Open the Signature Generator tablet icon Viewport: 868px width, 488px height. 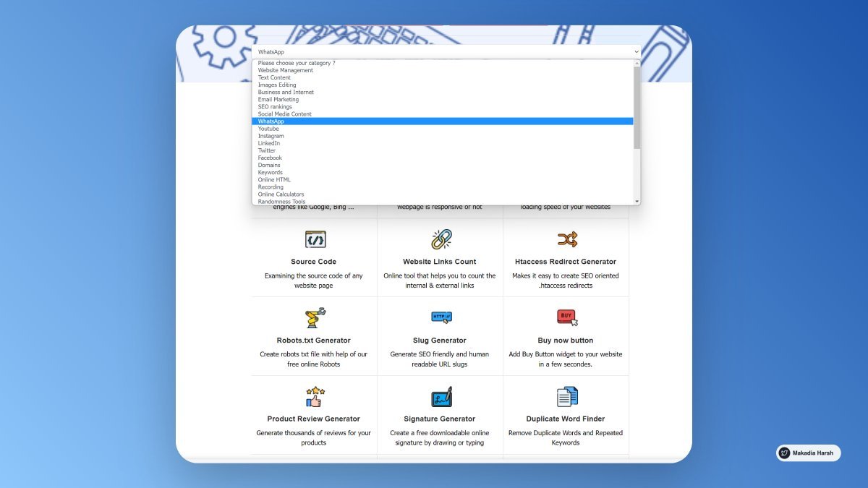pos(441,396)
